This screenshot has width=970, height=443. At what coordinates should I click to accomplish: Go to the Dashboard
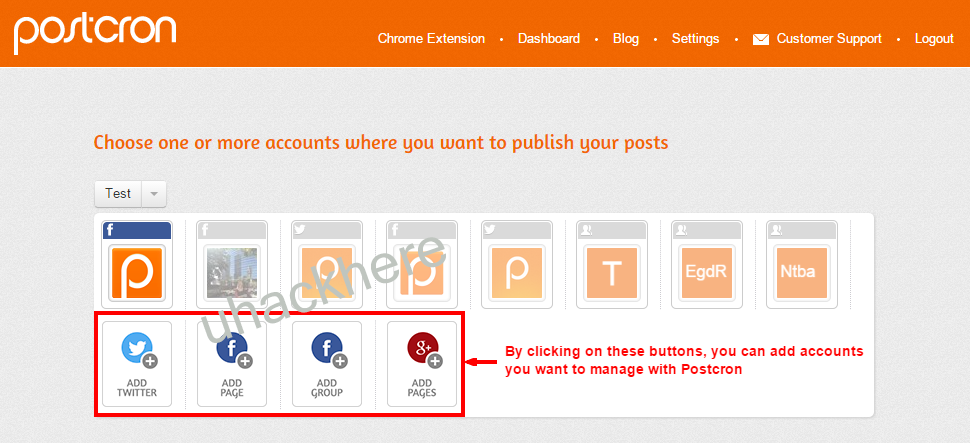pos(549,38)
